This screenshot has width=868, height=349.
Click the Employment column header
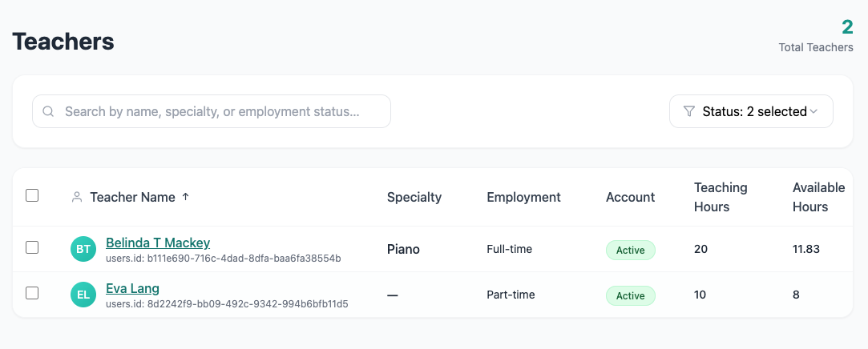click(523, 197)
